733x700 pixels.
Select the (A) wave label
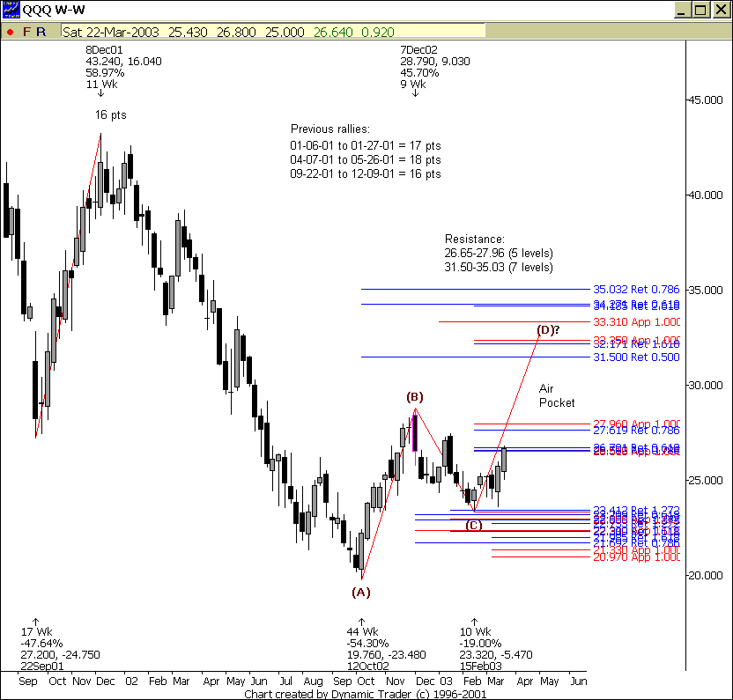click(361, 593)
